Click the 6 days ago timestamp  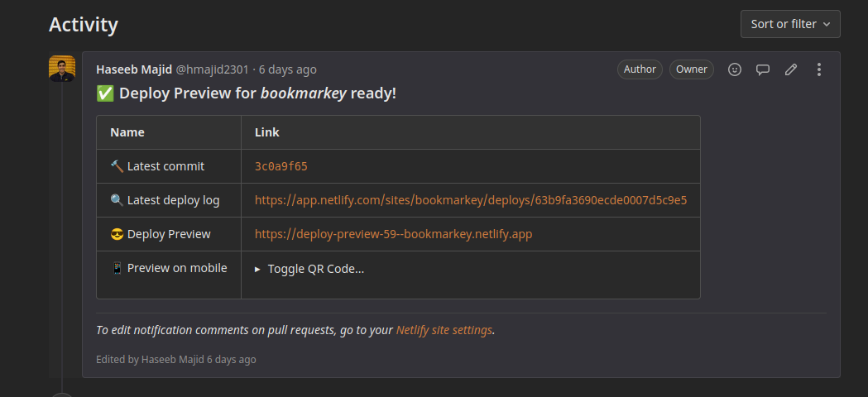(288, 69)
